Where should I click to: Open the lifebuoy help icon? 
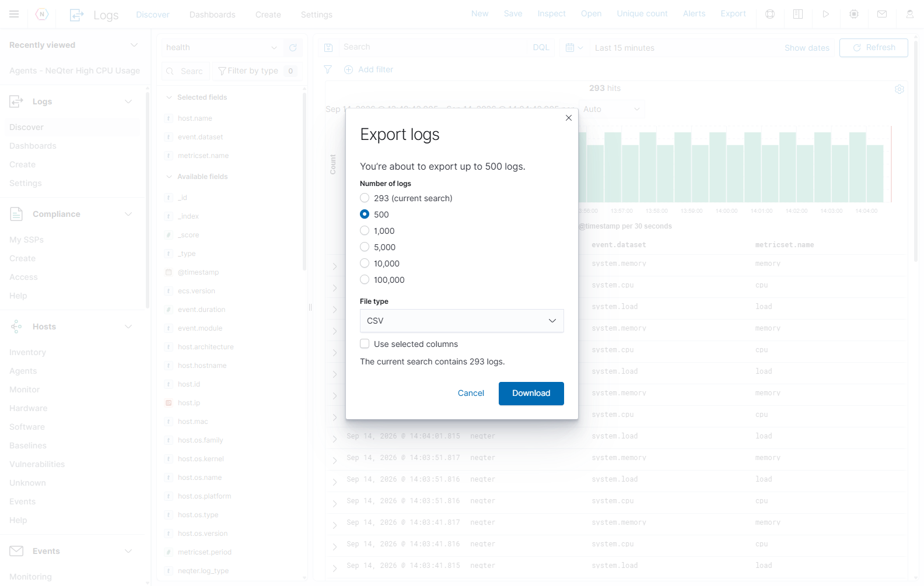[x=770, y=14]
